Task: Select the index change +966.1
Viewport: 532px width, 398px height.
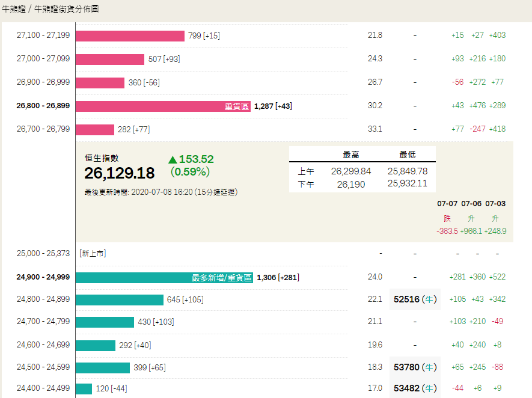Action: click(471, 231)
